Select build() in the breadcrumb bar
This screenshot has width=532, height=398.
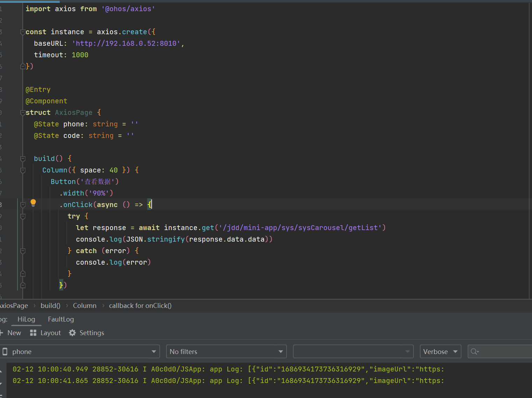point(50,305)
